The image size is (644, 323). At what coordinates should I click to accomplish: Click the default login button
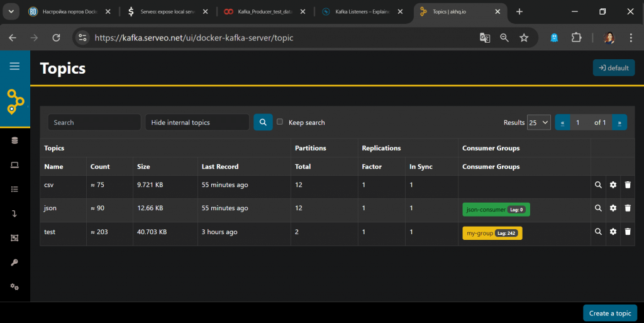click(614, 68)
